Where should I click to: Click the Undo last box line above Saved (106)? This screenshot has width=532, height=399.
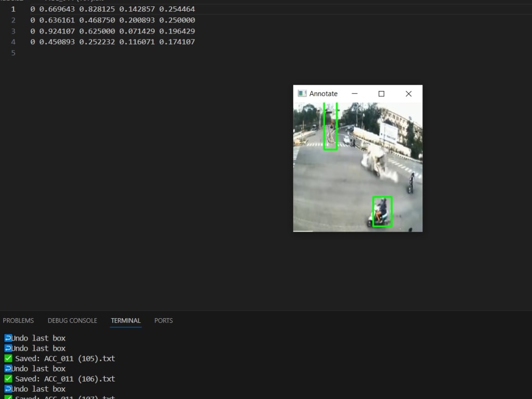coord(35,369)
